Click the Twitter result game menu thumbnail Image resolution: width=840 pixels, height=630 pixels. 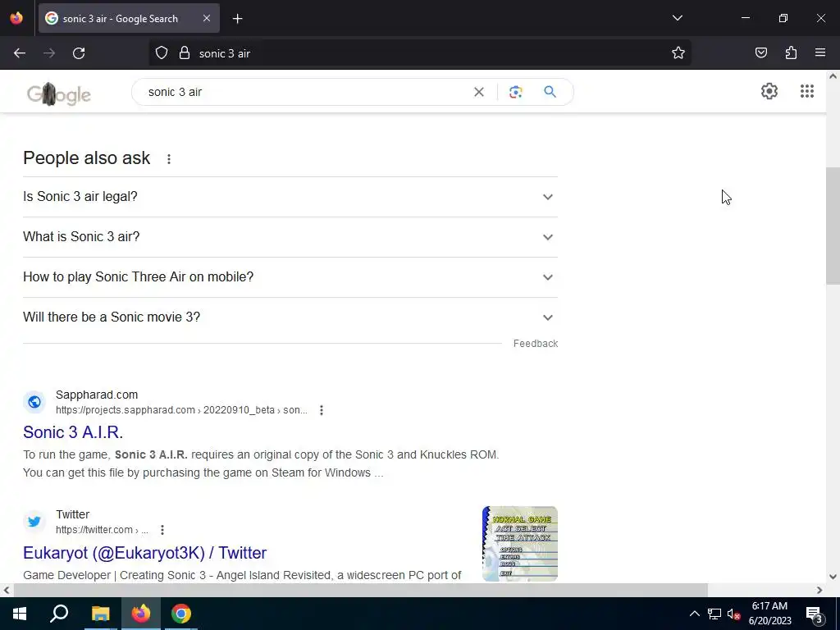click(519, 544)
